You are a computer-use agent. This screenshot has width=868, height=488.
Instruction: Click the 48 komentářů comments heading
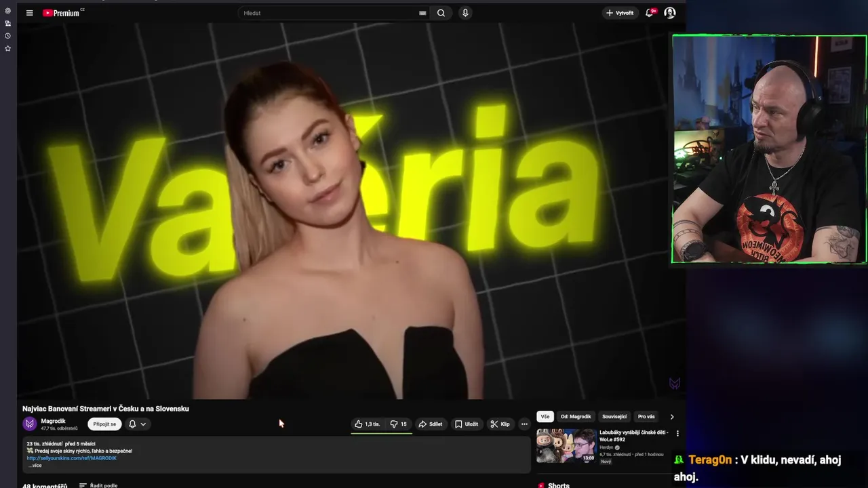(x=45, y=485)
